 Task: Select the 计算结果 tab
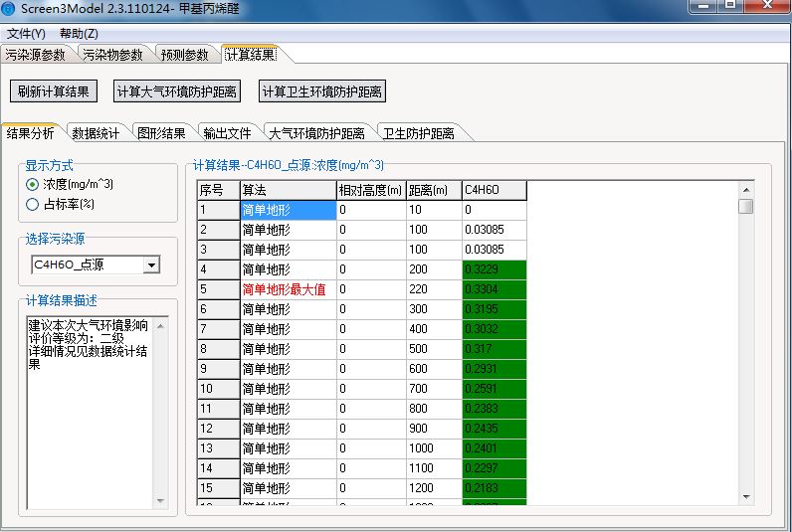click(x=251, y=54)
